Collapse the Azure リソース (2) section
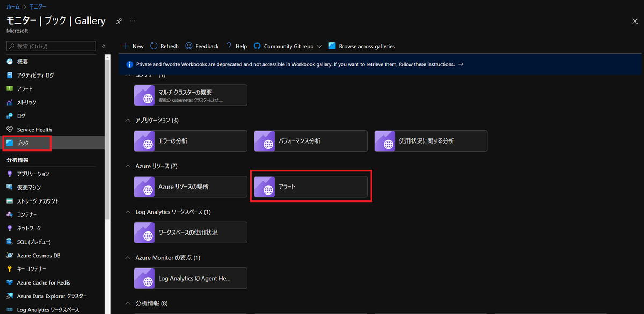 point(128,166)
